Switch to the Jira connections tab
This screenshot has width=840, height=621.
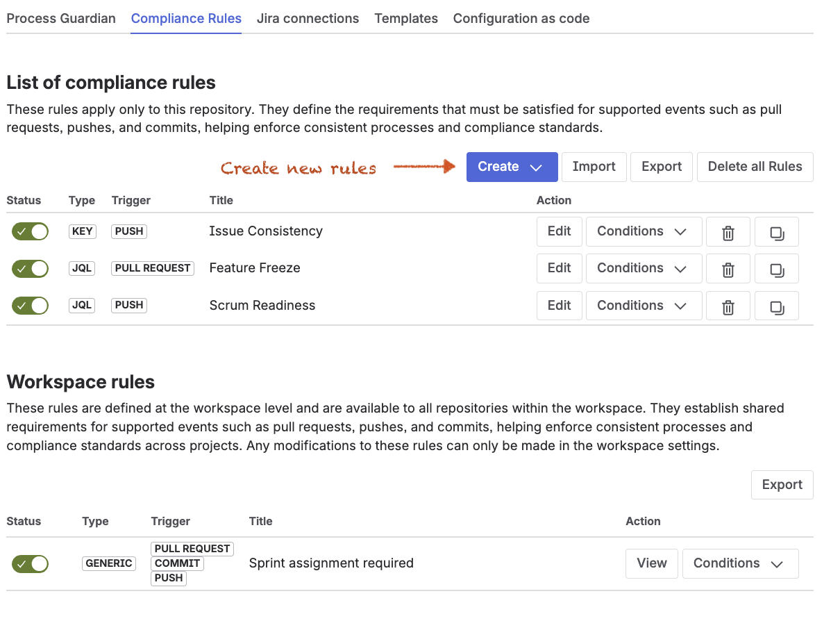point(308,19)
